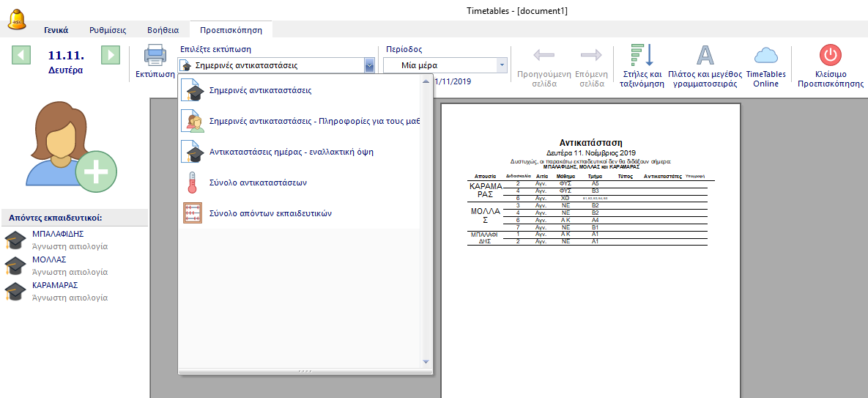This screenshot has height=398, width=868.
Task: Click the dropdown list scroll-up arrow
Action: pyautogui.click(x=426, y=81)
